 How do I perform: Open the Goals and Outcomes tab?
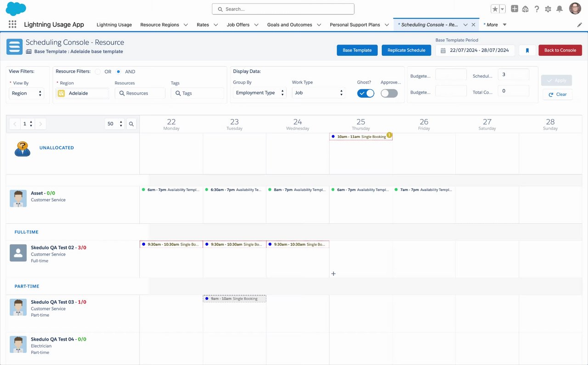(x=289, y=25)
